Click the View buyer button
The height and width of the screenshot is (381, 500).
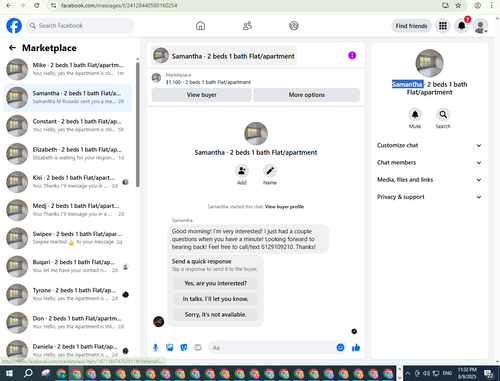point(202,95)
